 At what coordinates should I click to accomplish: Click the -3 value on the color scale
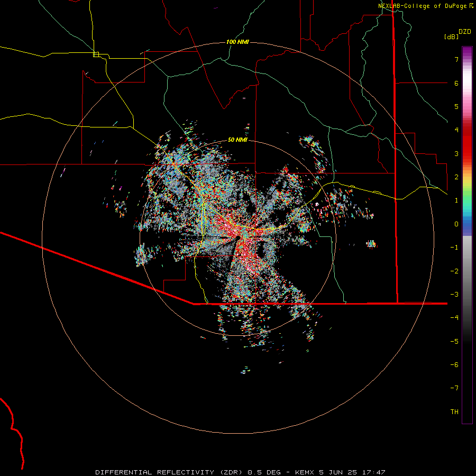click(x=454, y=295)
